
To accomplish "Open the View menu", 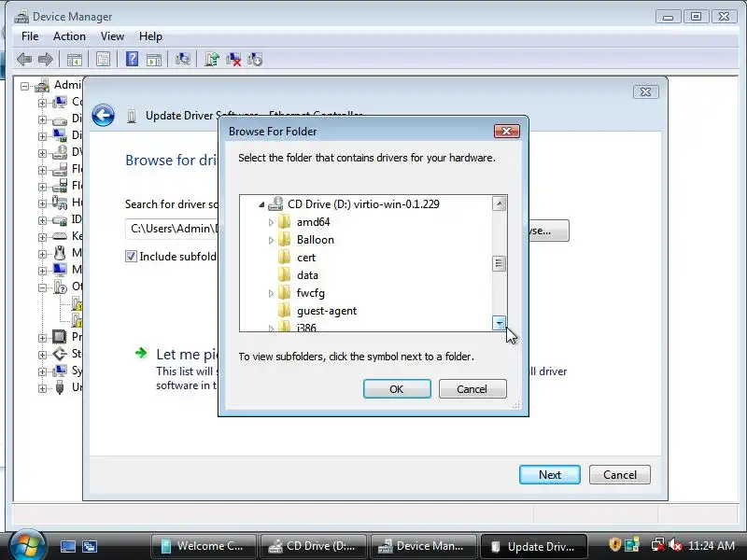I will click(112, 36).
